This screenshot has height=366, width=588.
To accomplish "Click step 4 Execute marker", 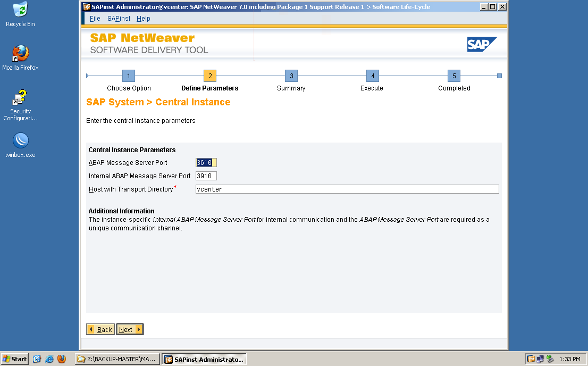I will (x=373, y=76).
